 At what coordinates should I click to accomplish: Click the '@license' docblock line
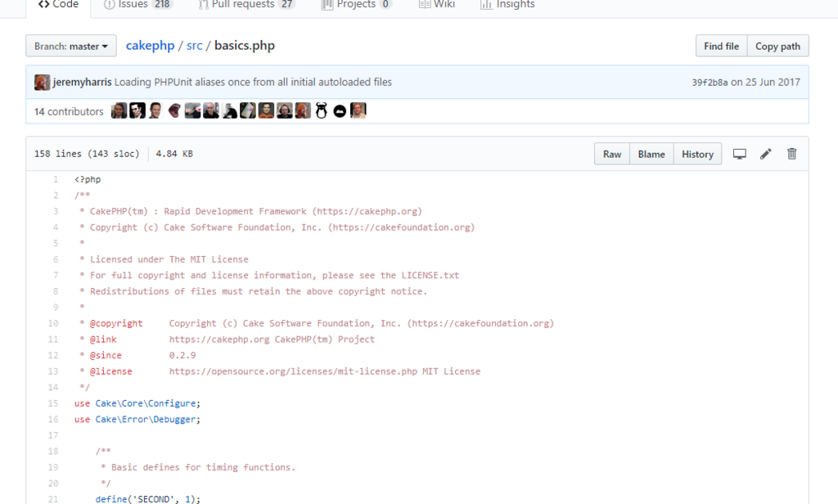pyautogui.click(x=280, y=371)
